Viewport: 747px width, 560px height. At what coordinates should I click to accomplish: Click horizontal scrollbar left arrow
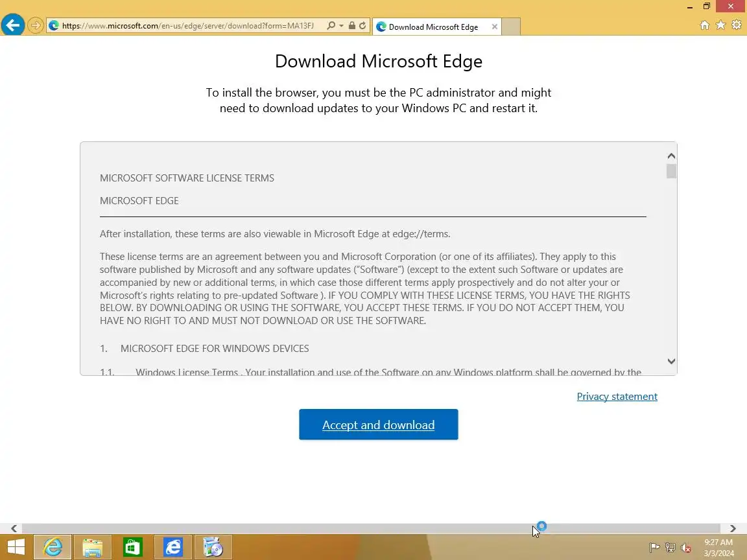click(14, 529)
